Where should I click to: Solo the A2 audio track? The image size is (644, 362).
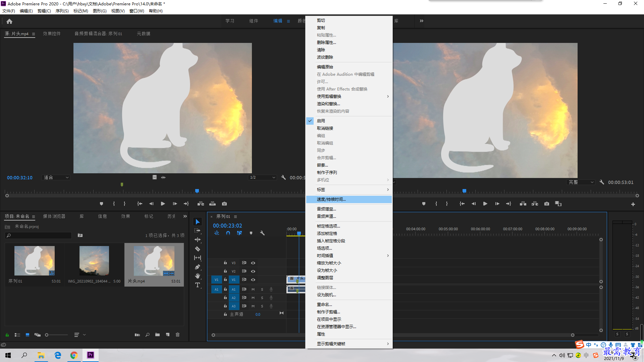click(262, 298)
